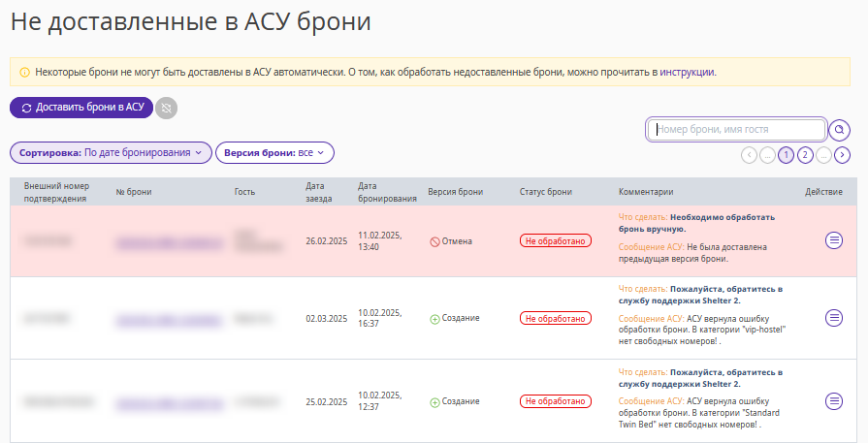Open blurred booking number link in first row
Viewport: 868px width, 443px height.
pos(169,243)
